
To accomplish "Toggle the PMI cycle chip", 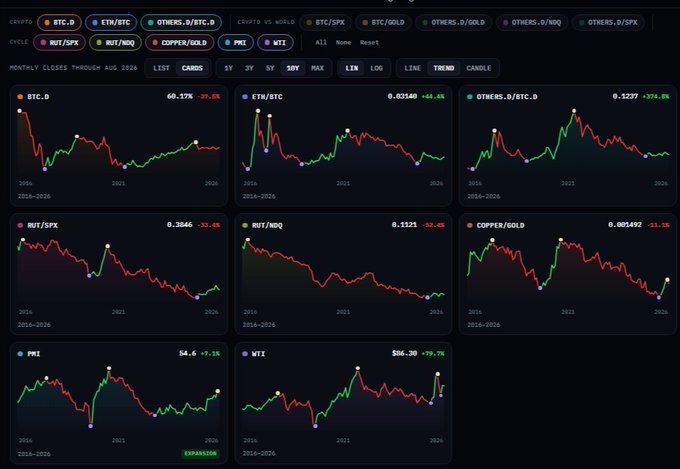I will tap(235, 43).
